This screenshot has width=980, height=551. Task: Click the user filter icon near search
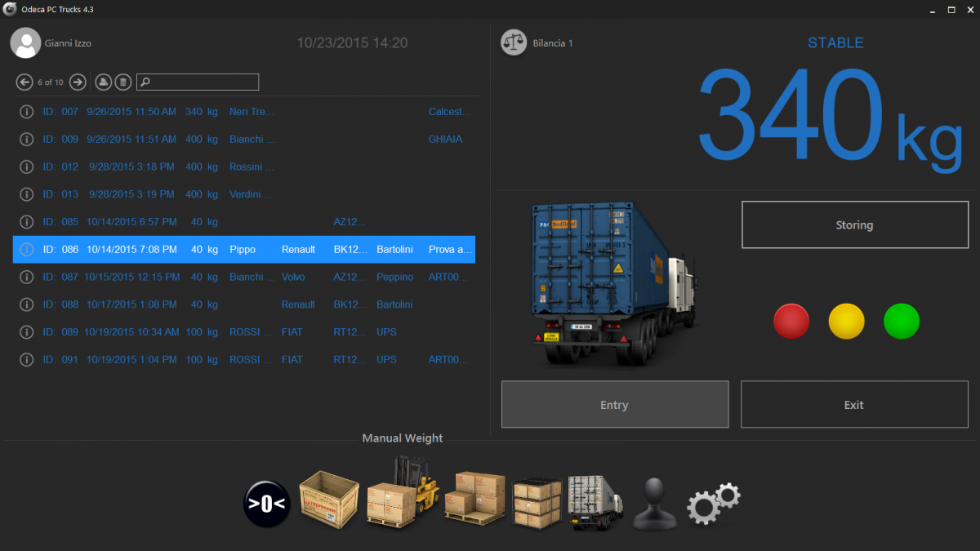(104, 82)
